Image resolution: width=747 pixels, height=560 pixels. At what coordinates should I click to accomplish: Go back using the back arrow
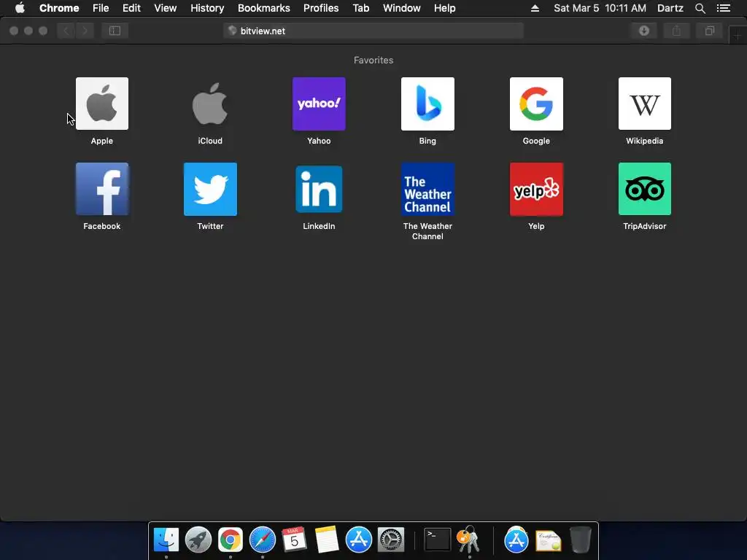(x=66, y=31)
